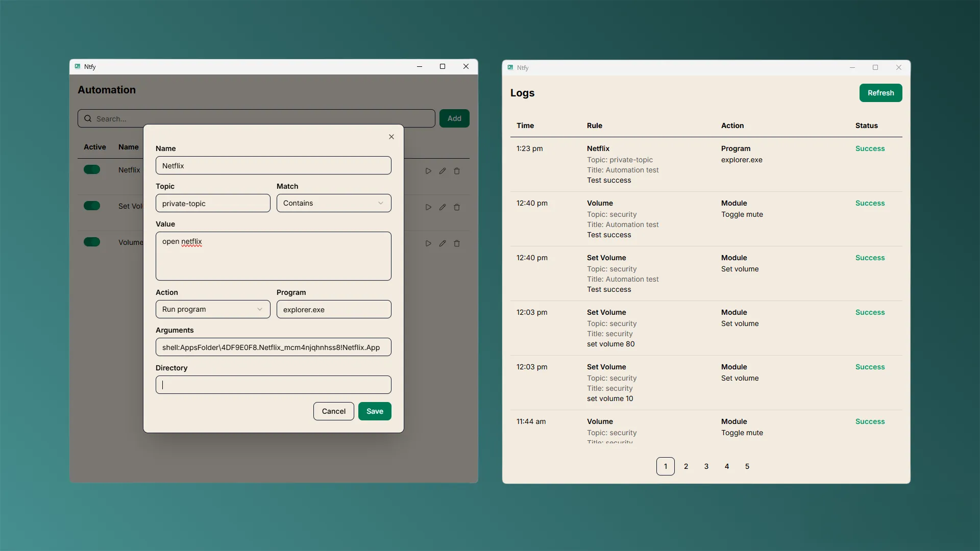The image size is (980, 551).
Task: Go to logs page 2
Action: [686, 466]
